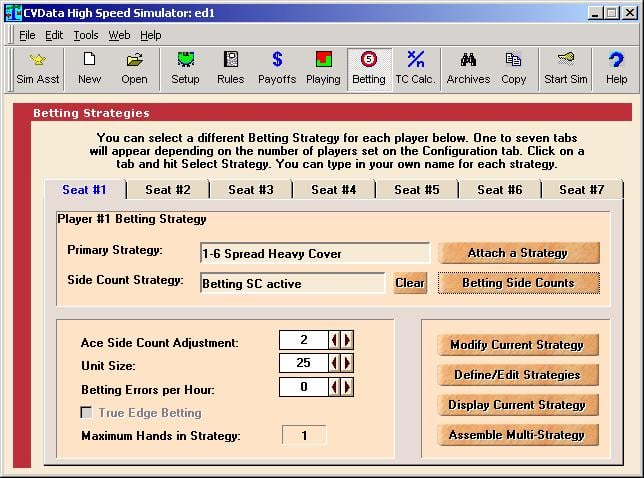Clear the Side Count Strategy
Screen dimensions: 644x478
click(410, 283)
